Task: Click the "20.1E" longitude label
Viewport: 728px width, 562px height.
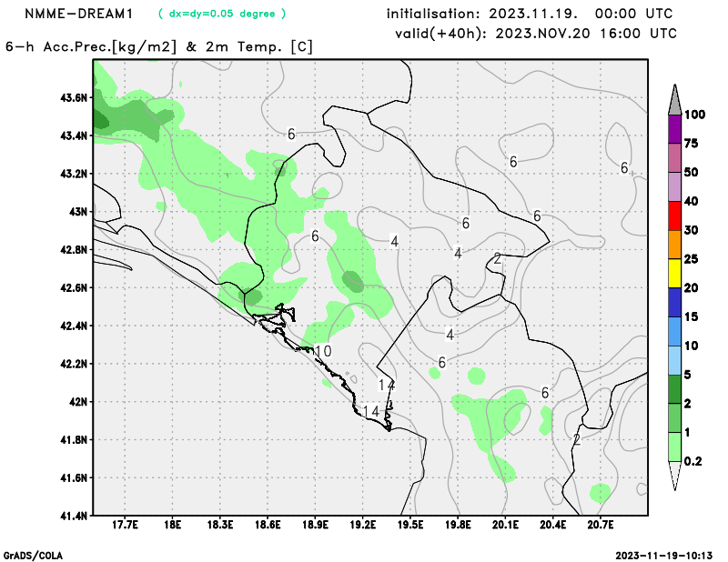Action: click(506, 526)
